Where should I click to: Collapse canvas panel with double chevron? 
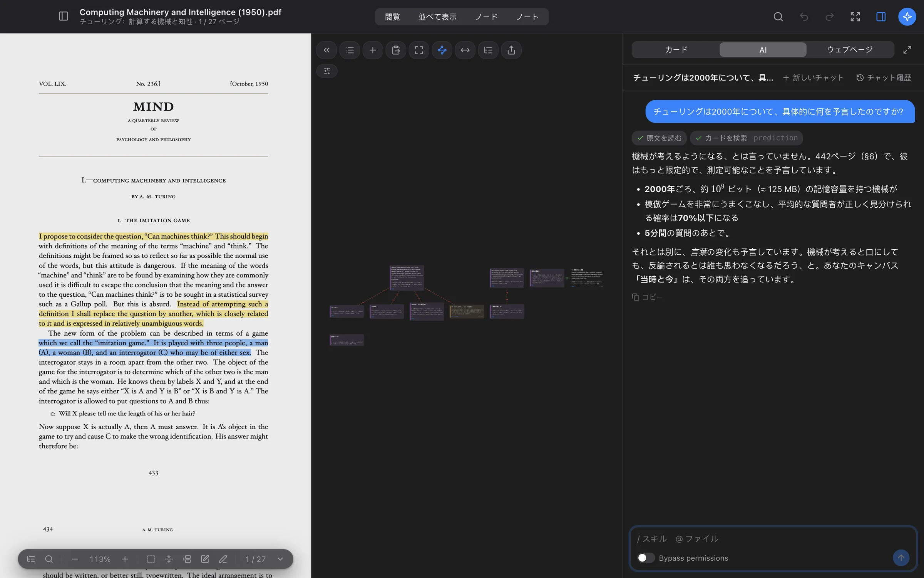(x=326, y=50)
